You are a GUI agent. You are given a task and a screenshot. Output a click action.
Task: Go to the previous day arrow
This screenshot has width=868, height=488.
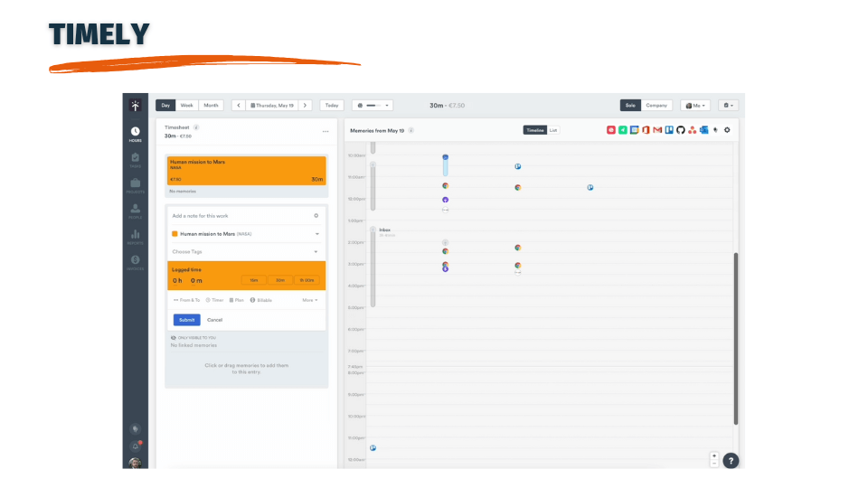click(239, 105)
